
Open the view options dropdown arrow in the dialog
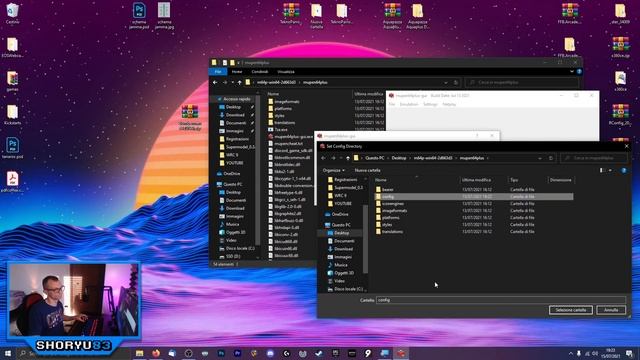610,170
